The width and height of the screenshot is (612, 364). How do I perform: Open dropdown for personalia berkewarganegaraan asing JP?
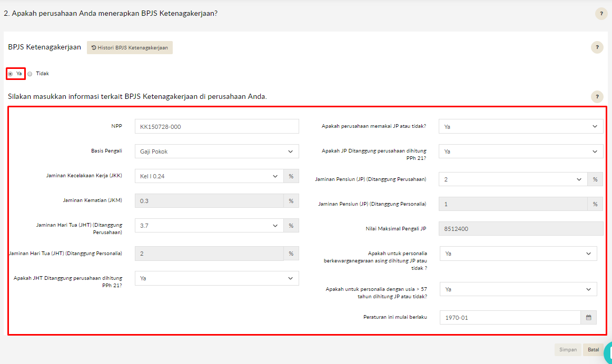[x=518, y=254]
